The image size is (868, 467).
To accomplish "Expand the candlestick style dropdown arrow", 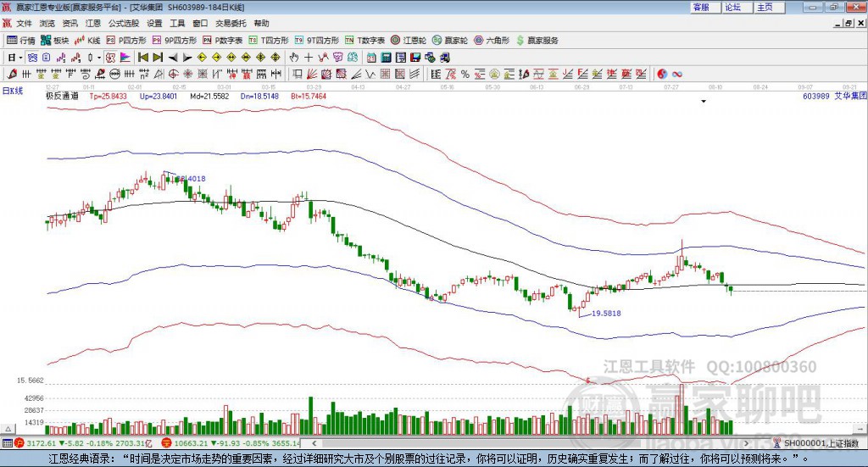I will point(99,58).
